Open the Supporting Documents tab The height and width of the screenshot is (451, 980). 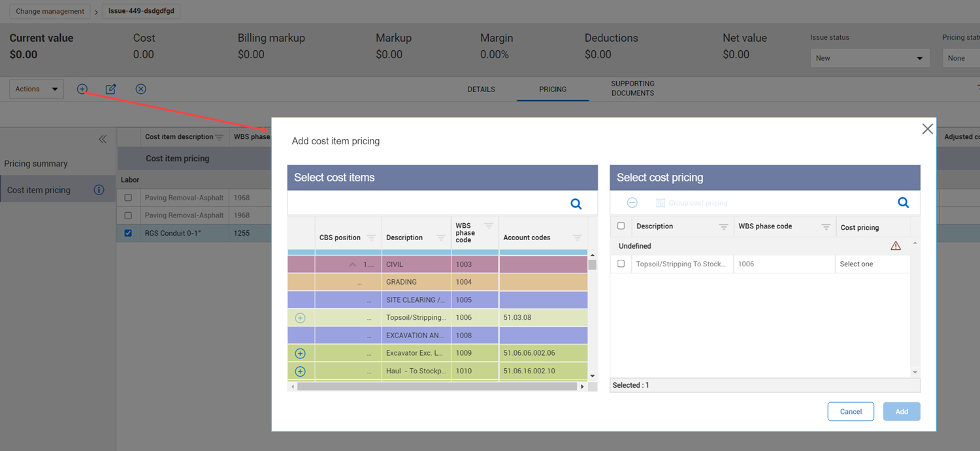(x=632, y=89)
